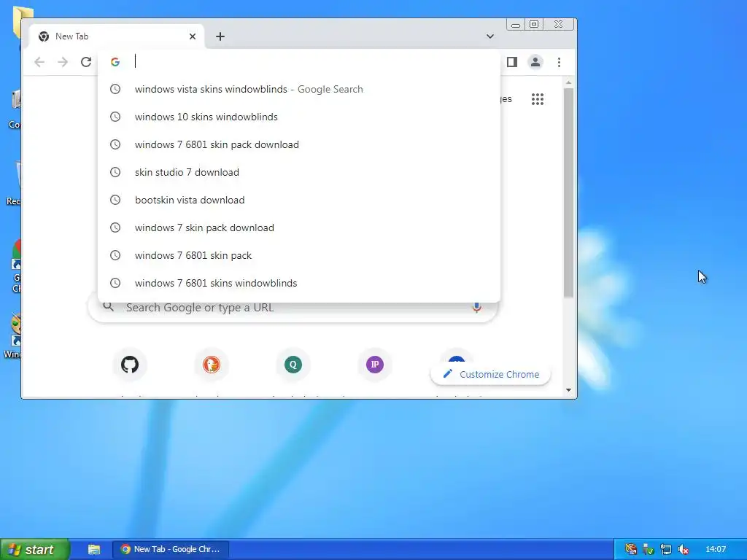
Task: Open the DuckDuckGo shortcut tile
Action: (211, 365)
